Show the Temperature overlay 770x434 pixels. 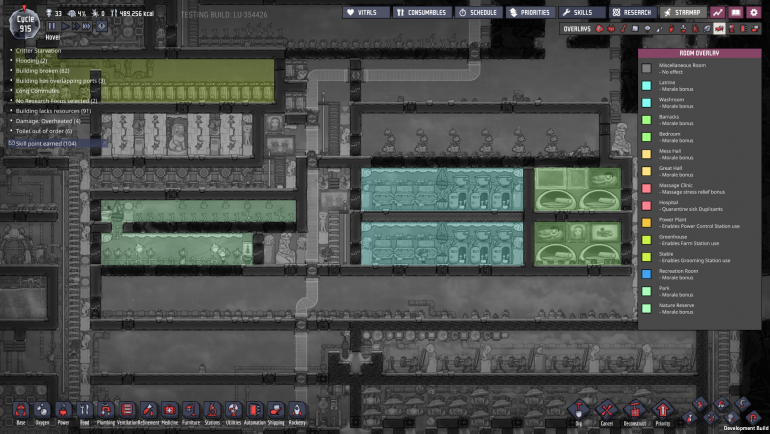point(623,28)
